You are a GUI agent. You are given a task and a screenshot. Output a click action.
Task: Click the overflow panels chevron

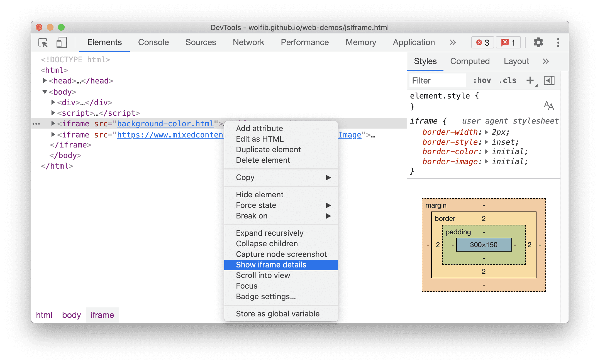point(546,61)
